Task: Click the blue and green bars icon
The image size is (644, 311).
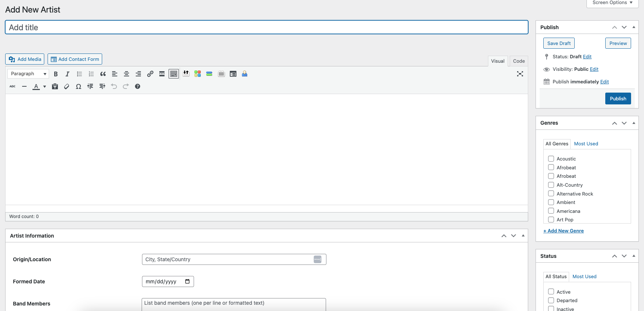Action: tap(210, 74)
